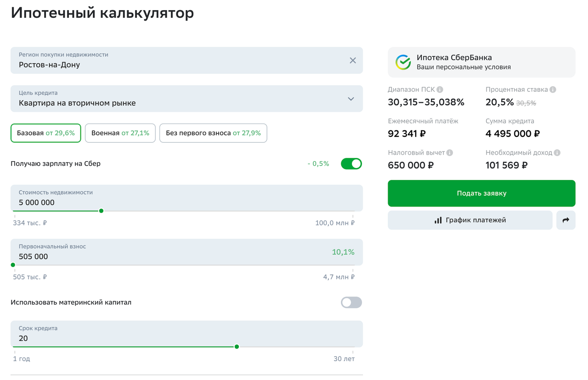Screen dimensions: 588x380
Task: Expand the Цель кредита dropdown chevron
Action: (x=351, y=99)
